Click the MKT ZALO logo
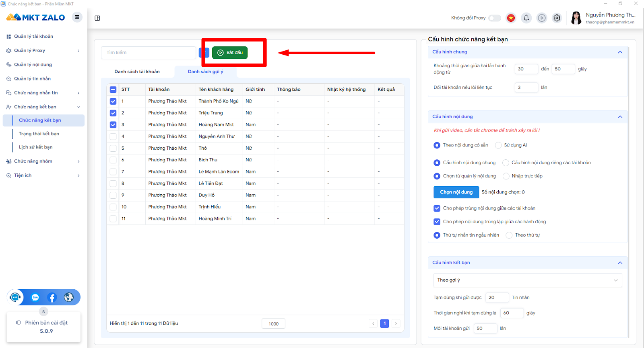 click(35, 17)
